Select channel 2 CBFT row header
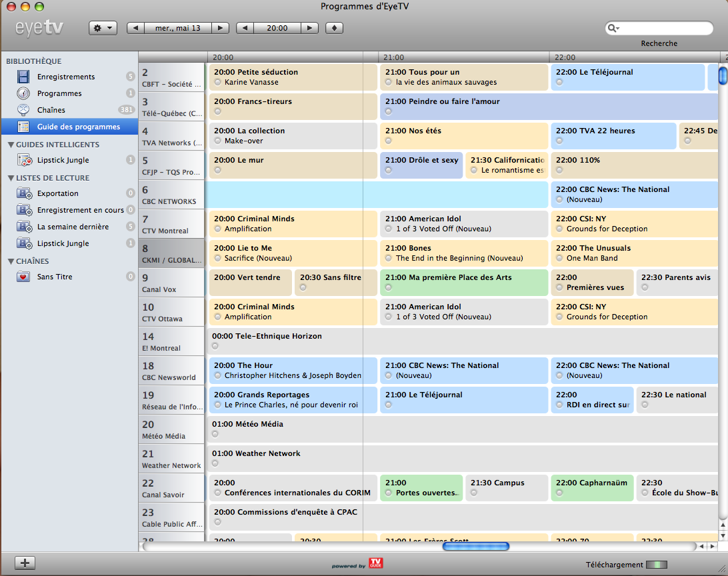 171,77
